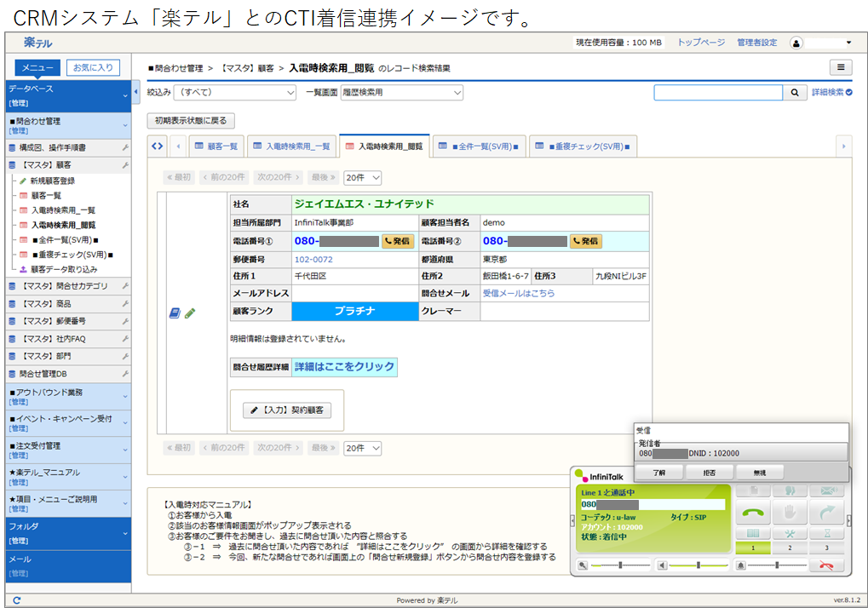Expand the ■アウトバウンド業務 sidebar section
The height and width of the screenshot is (608, 868).
(67, 397)
